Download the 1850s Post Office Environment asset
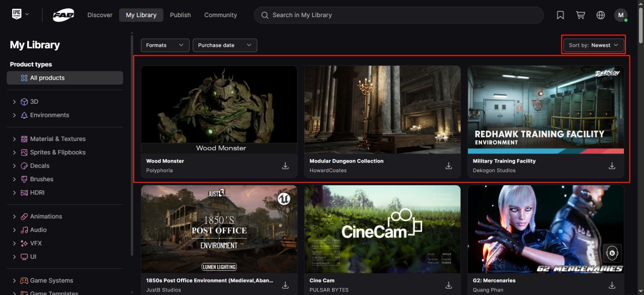The height and width of the screenshot is (295, 644). pos(285,285)
